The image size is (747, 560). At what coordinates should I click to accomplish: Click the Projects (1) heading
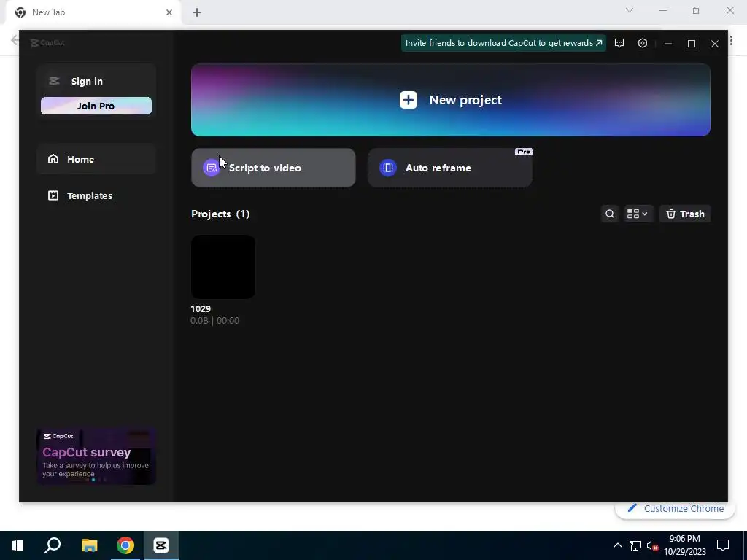pos(220,214)
